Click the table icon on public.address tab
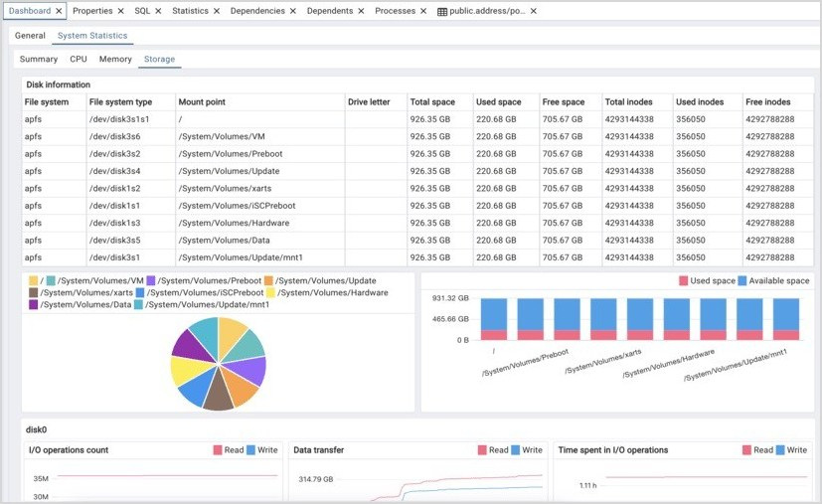Viewport: 822px width, 504px height. click(x=442, y=11)
